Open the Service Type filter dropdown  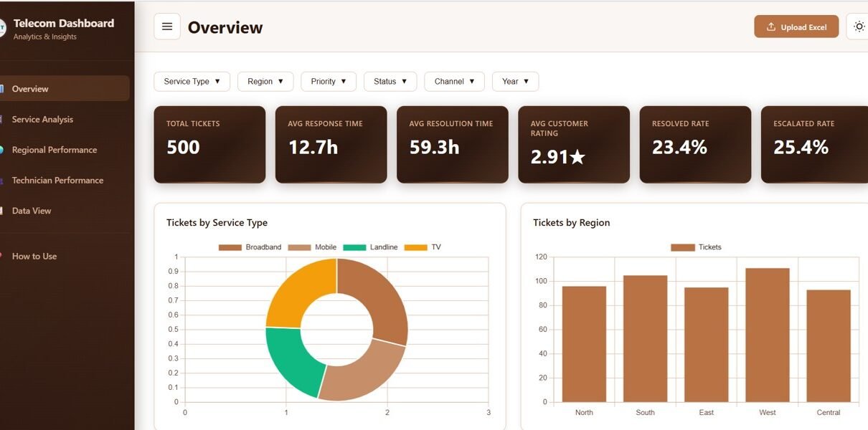click(x=192, y=82)
